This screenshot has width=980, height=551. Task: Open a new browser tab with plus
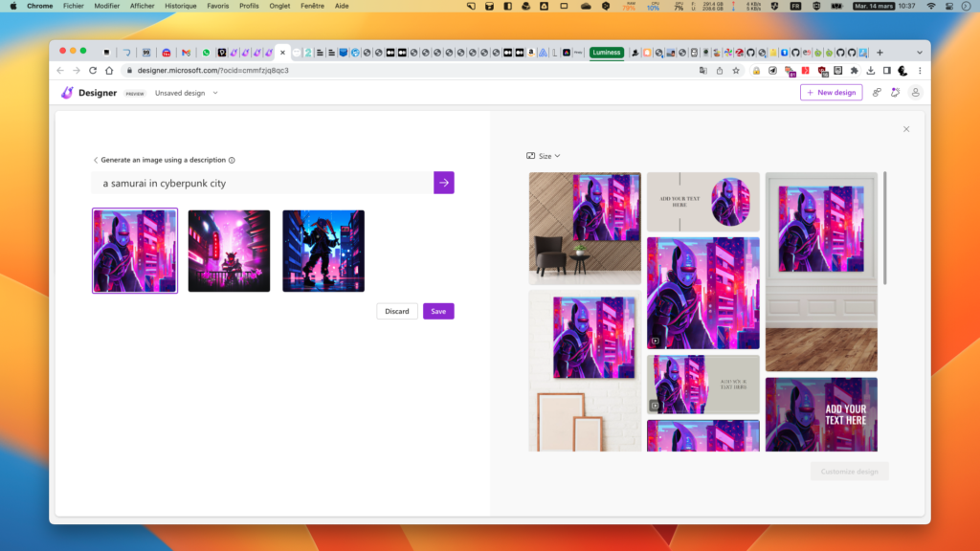point(880,53)
